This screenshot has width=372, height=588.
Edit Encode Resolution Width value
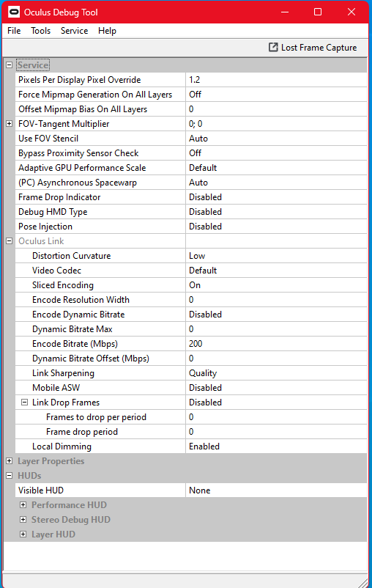pos(276,299)
